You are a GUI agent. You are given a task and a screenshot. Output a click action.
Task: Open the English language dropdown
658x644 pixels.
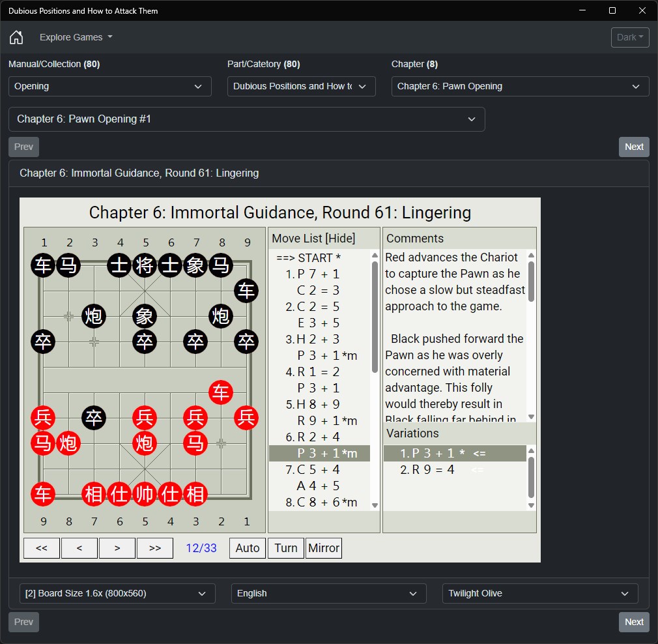(x=328, y=594)
